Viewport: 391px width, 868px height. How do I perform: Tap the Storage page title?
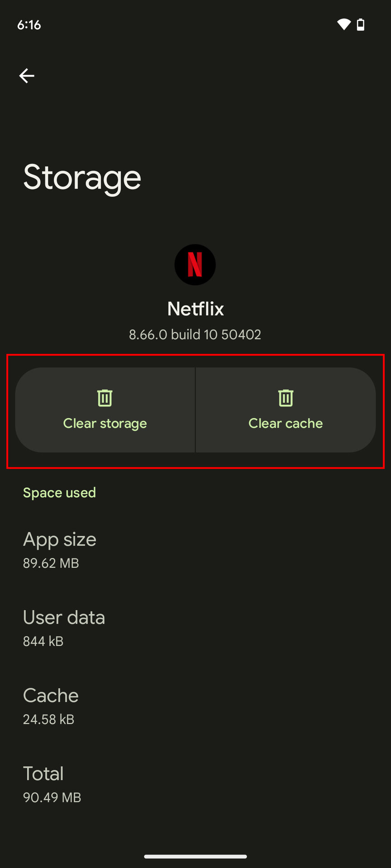82,177
